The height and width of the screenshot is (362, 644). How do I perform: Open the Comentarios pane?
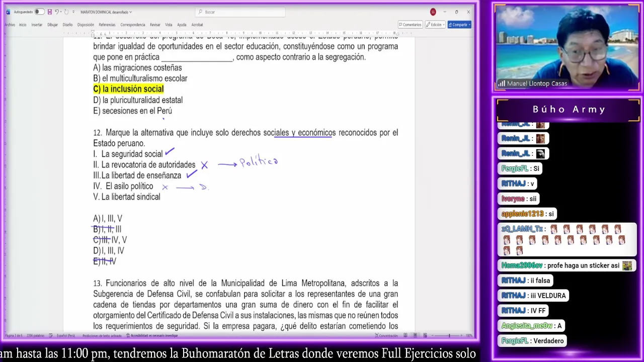pos(410,25)
